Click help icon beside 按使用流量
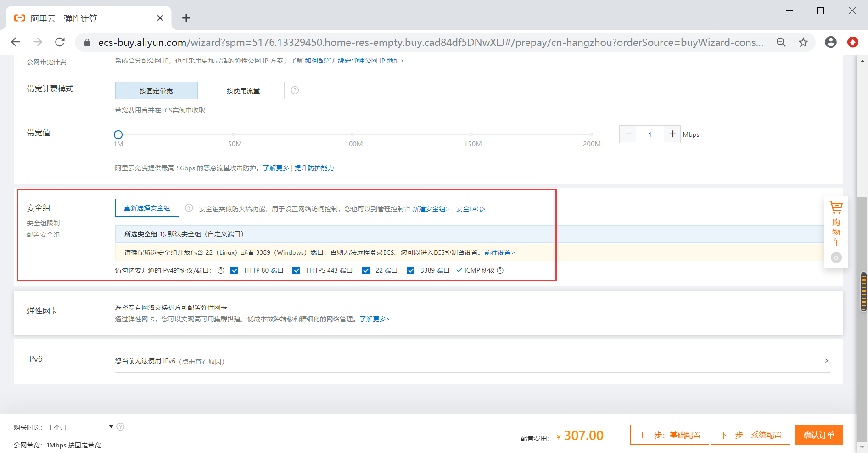This screenshot has height=453, width=868. (295, 90)
